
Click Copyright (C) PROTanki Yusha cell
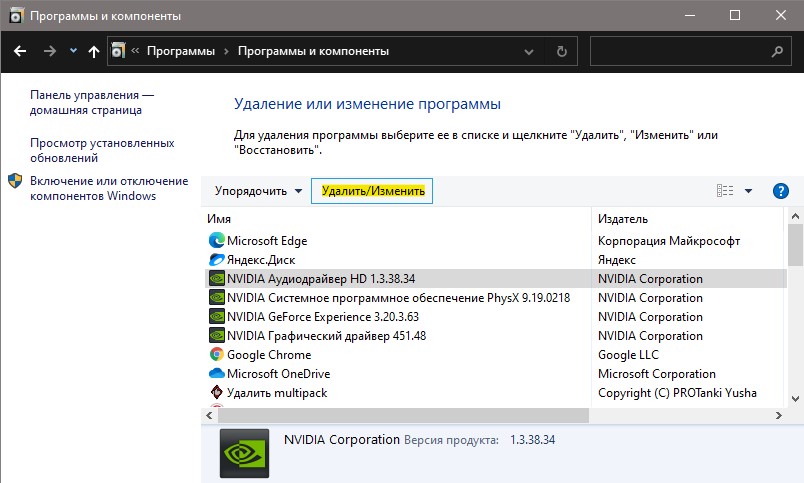pos(677,393)
